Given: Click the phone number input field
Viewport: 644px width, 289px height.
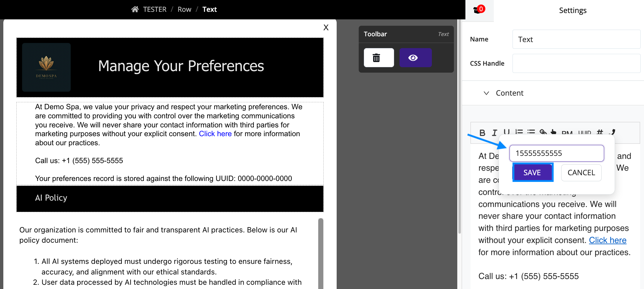Looking at the screenshot, I should tap(557, 153).
